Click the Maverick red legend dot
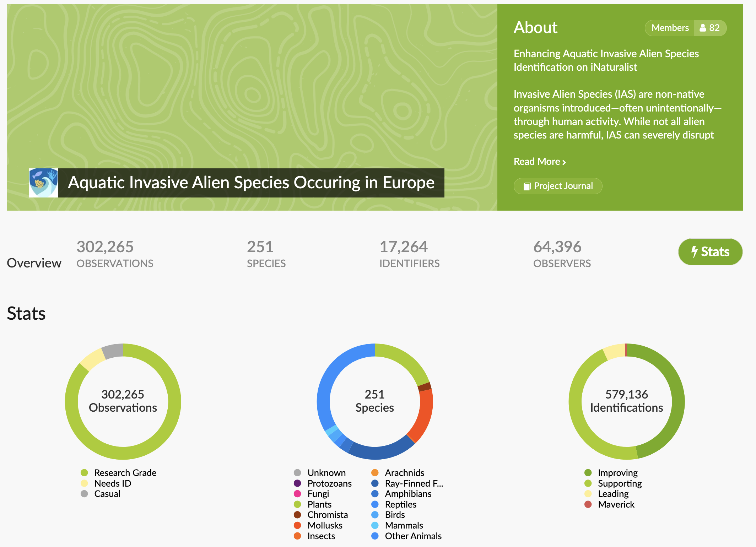The height and width of the screenshot is (547, 756). pos(588,504)
